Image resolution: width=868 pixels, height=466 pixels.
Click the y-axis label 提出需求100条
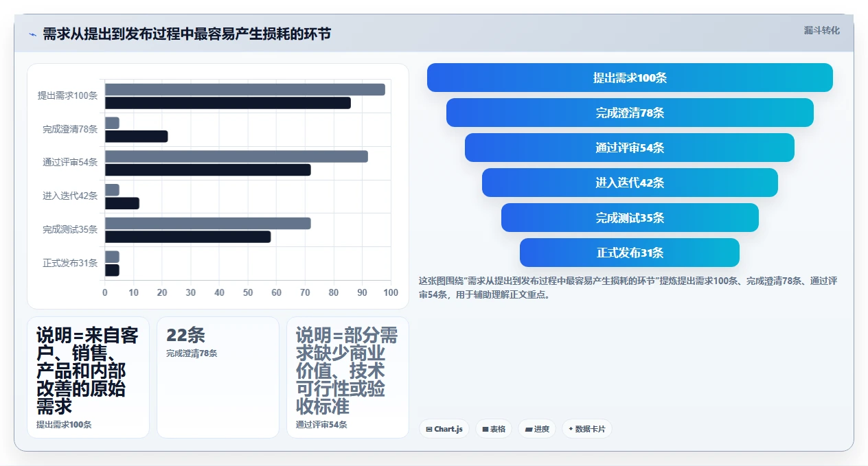[67, 96]
